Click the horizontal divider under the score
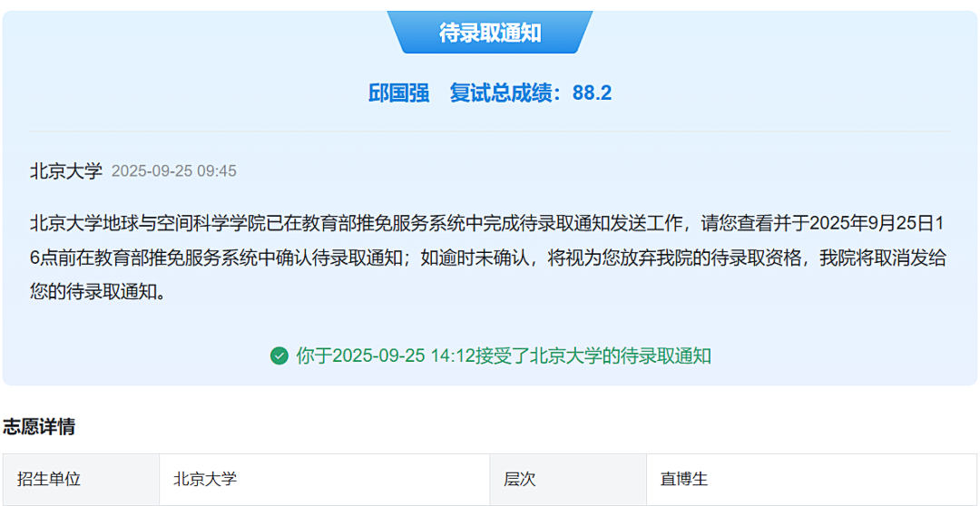This screenshot has width=980, height=506. (490, 131)
